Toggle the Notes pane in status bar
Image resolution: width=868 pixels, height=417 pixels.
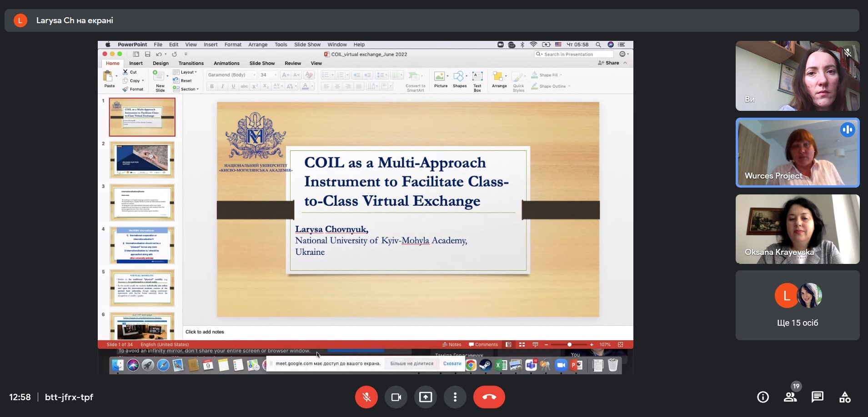(452, 344)
